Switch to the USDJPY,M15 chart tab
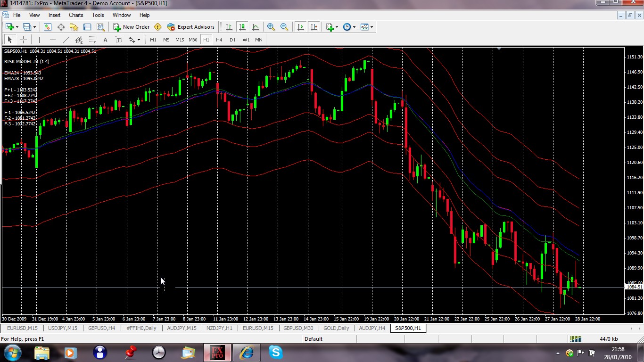 [x=62, y=328]
